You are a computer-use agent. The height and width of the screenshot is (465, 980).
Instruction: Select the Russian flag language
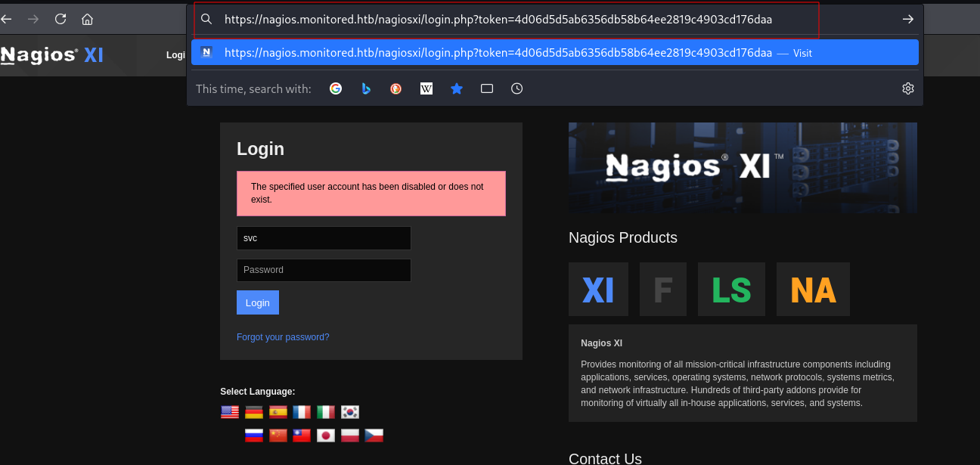pos(254,436)
